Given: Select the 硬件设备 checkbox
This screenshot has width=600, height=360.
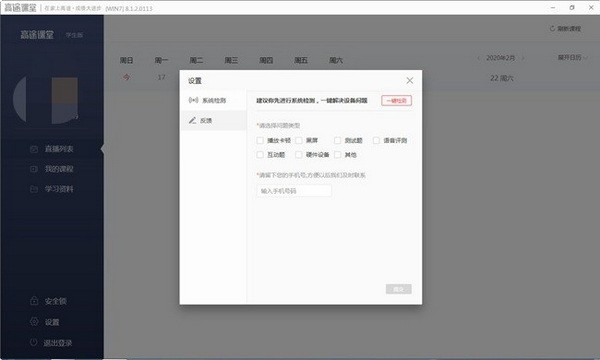Looking at the screenshot, I should pyautogui.click(x=299, y=155).
